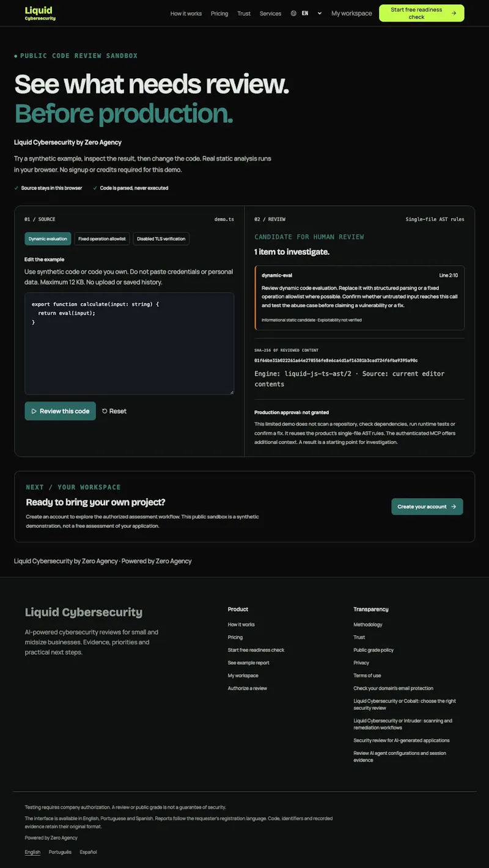The height and width of the screenshot is (868, 489).
Task: Open How it works in top navigation
Action: point(186,13)
